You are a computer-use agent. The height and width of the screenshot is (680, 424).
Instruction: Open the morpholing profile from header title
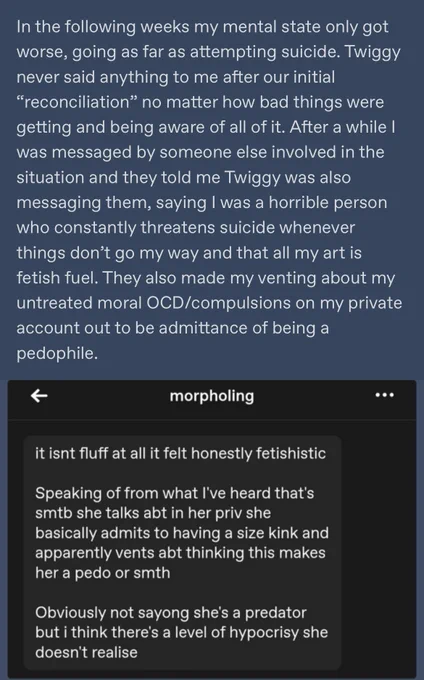coord(212,396)
